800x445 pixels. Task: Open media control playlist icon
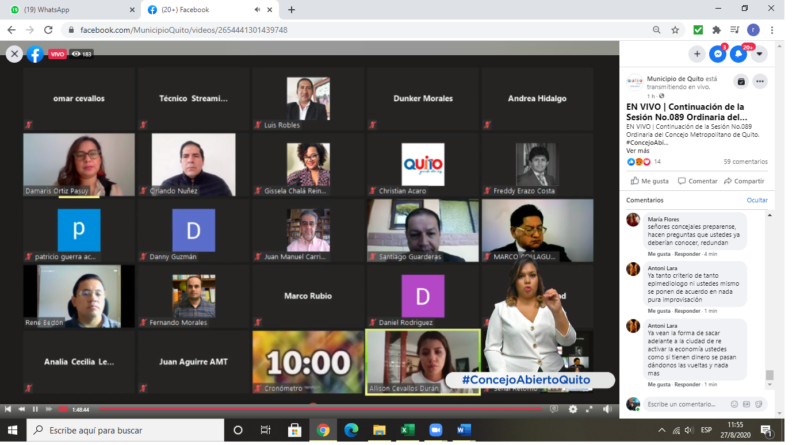tap(735, 30)
